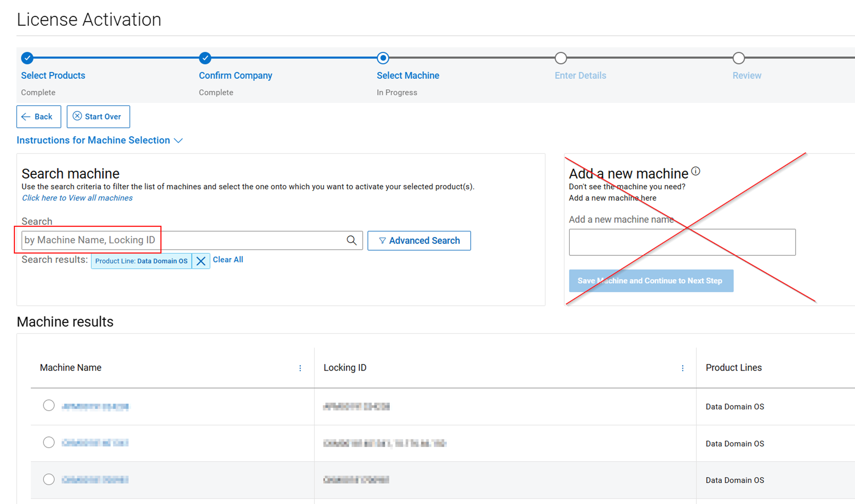The image size is (855, 504).
Task: Select the first machine radio button
Action: (x=49, y=405)
